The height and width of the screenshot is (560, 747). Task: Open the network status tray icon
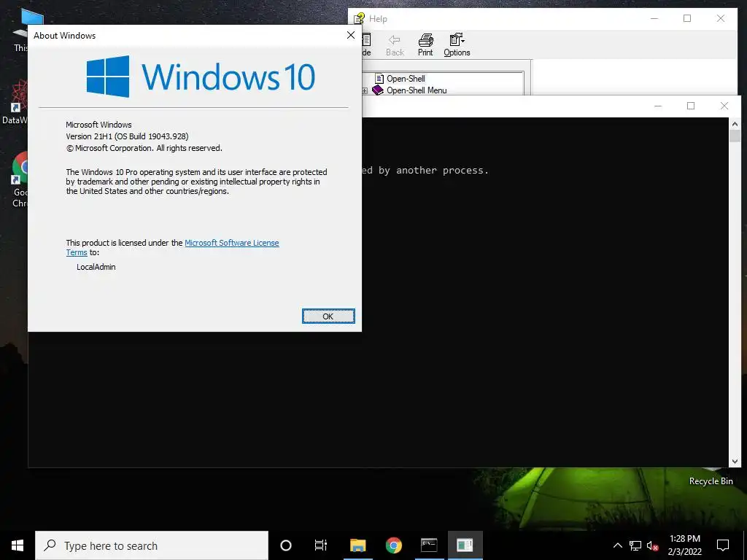pyautogui.click(x=635, y=545)
